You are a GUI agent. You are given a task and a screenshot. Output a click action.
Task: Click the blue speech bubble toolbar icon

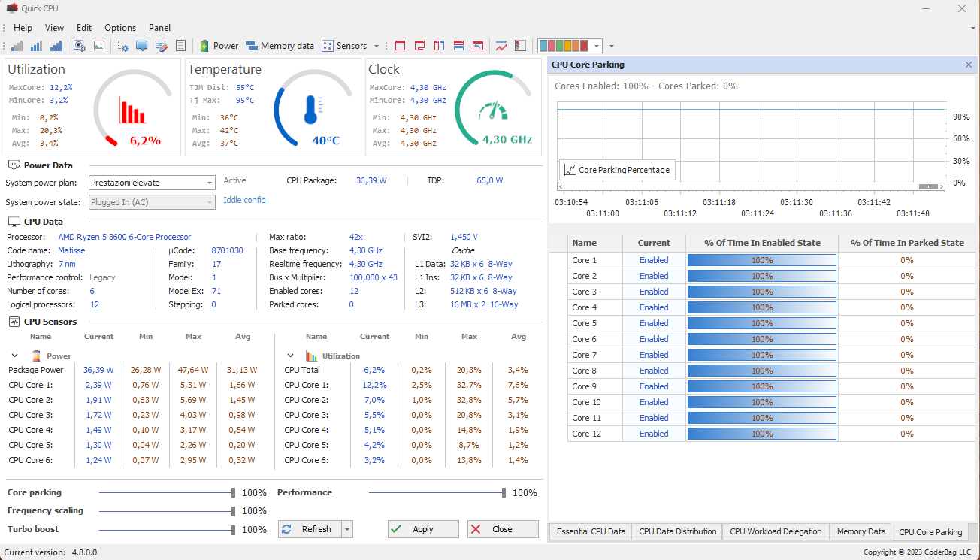coord(141,46)
